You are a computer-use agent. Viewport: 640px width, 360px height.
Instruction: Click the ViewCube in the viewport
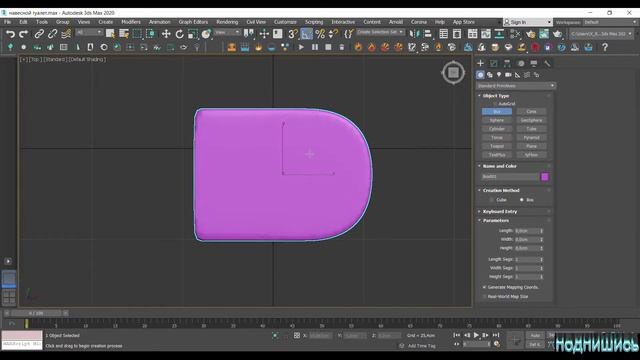tap(453, 73)
